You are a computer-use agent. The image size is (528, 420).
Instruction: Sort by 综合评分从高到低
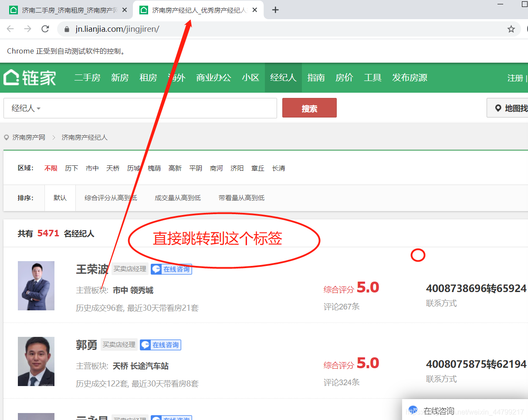click(x=111, y=198)
